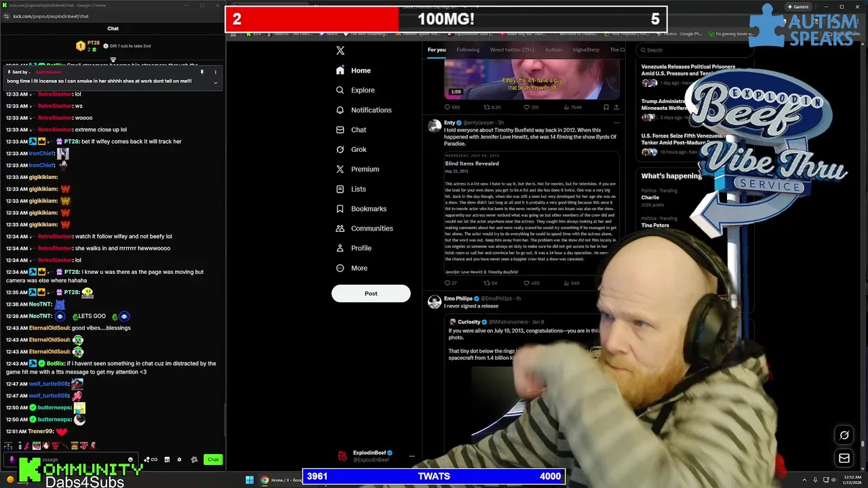This screenshot has width=868, height=488.
Task: Open moderator badge icon near Chat button
Action: tap(194, 460)
